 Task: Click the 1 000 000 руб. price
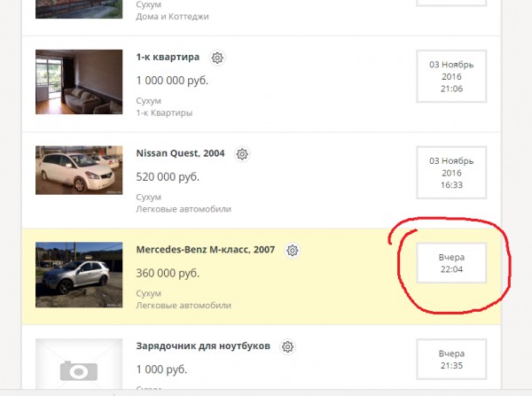(x=172, y=81)
